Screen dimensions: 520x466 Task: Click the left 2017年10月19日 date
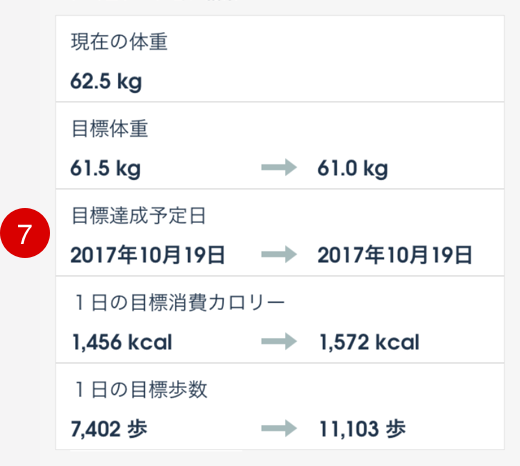point(148,255)
